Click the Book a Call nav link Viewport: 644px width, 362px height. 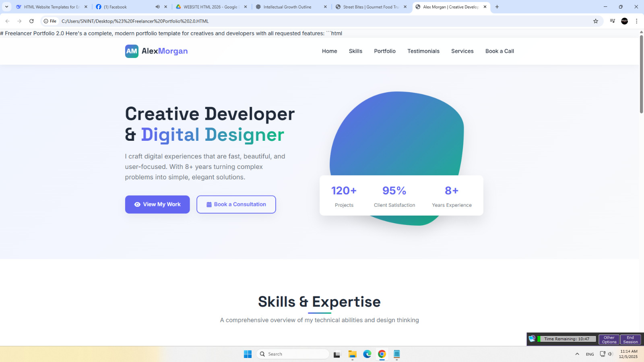tap(500, 51)
